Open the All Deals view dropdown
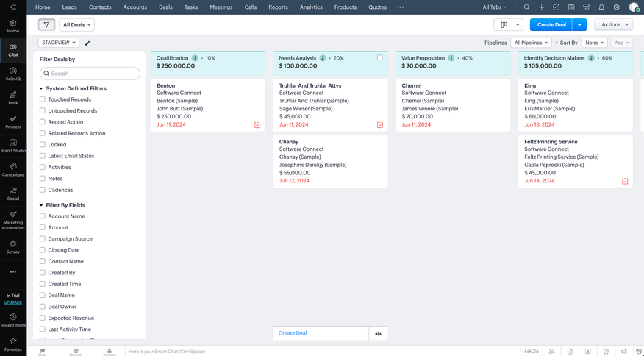Image resolution: width=644 pixels, height=356 pixels. 76,25
